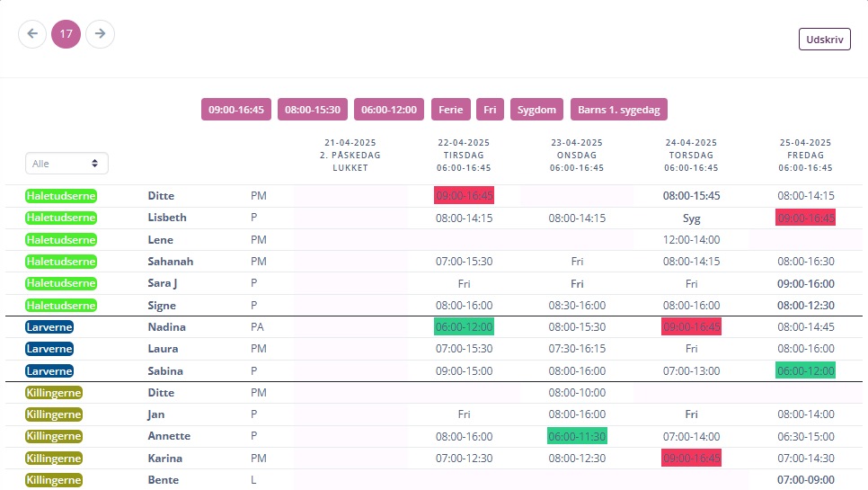Click Lisbeth's red 09:00-16:45 Friday shift
This screenshot has width=868, height=490.
(x=805, y=218)
